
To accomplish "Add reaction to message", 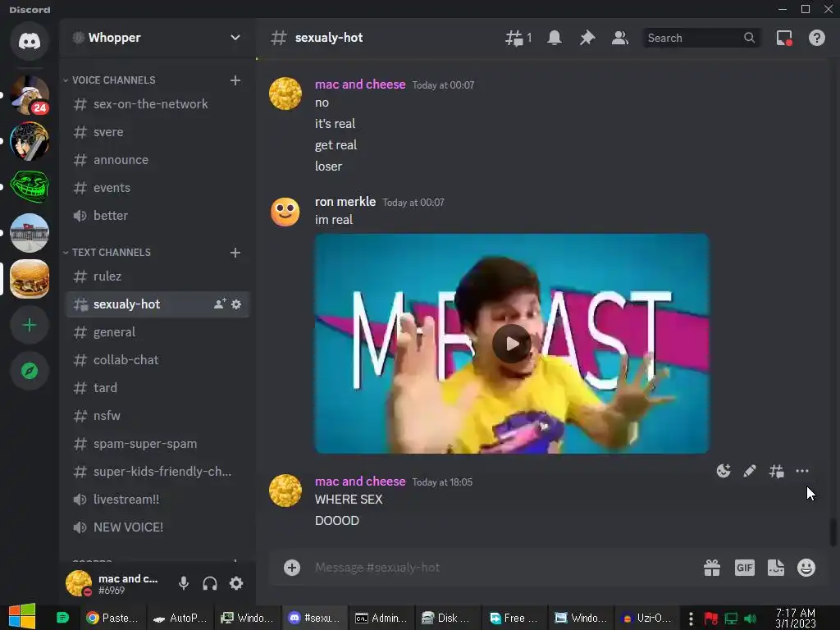I will pyautogui.click(x=724, y=471).
